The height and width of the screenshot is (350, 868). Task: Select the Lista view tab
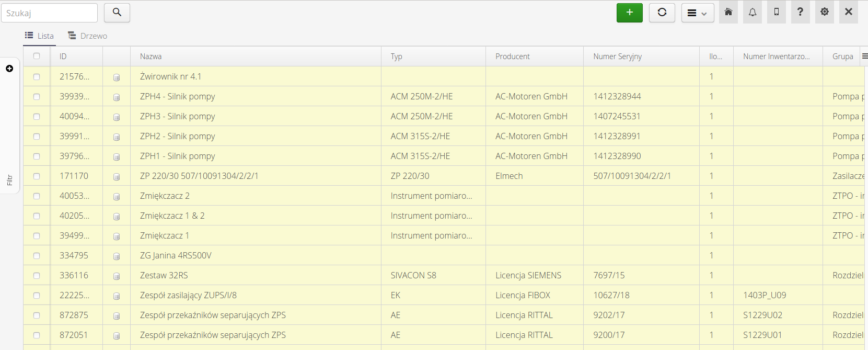coord(40,36)
